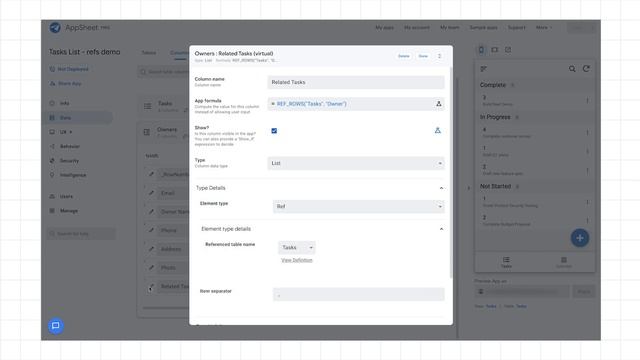This screenshot has width=640, height=360.
Task: Click the My account top navigation link
Action: pos(417,27)
